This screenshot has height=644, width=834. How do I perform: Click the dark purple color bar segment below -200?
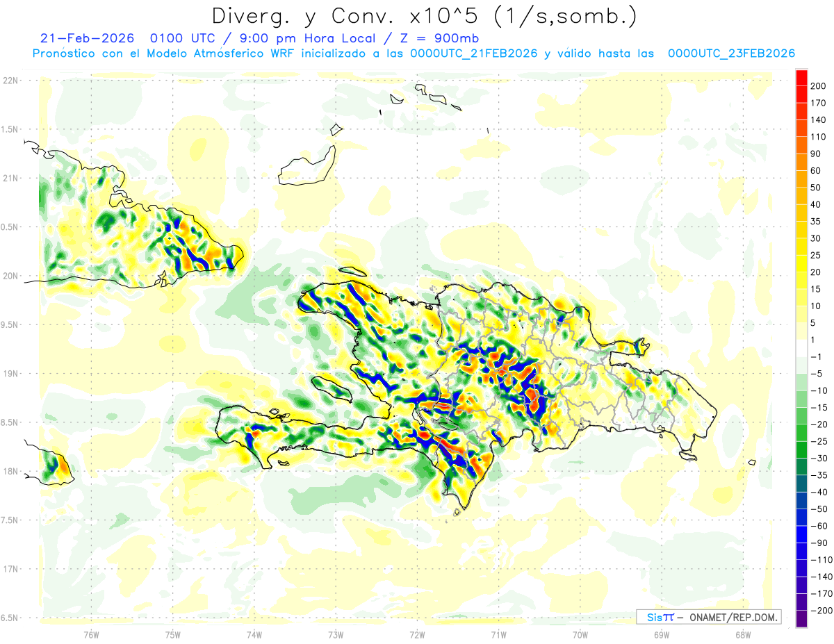[x=801, y=619]
